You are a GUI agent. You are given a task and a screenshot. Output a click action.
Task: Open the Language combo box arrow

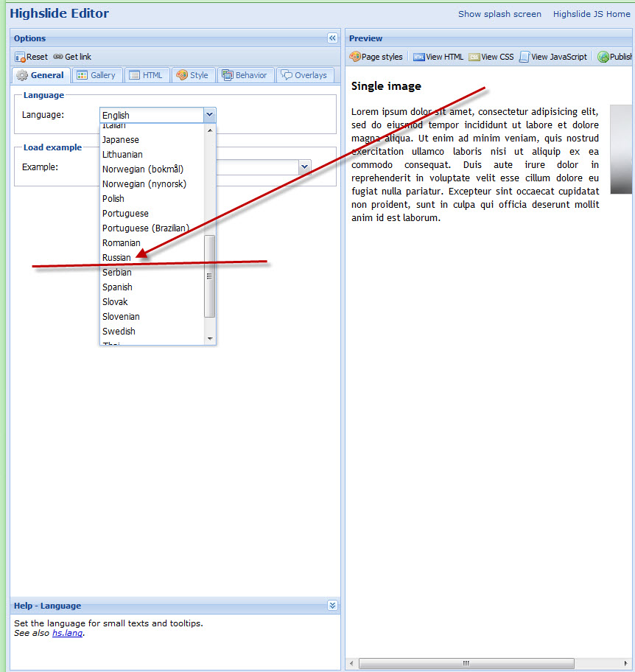[209, 115]
